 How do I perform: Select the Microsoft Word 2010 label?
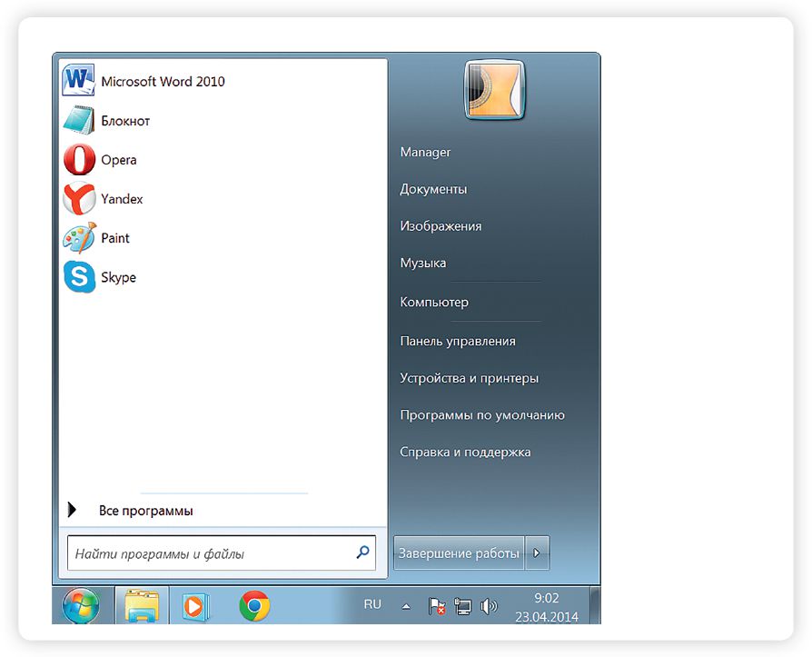click(163, 82)
